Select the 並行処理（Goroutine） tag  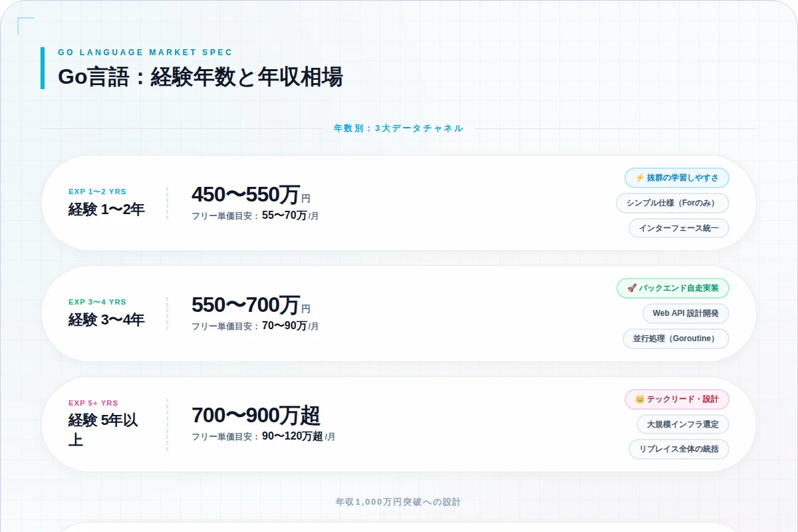click(x=676, y=339)
